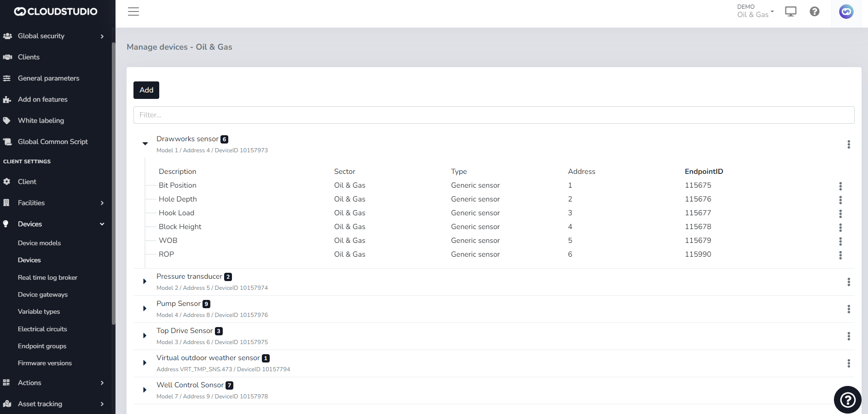Open the user profile avatar icon
This screenshot has height=414, width=868.
(x=846, y=11)
